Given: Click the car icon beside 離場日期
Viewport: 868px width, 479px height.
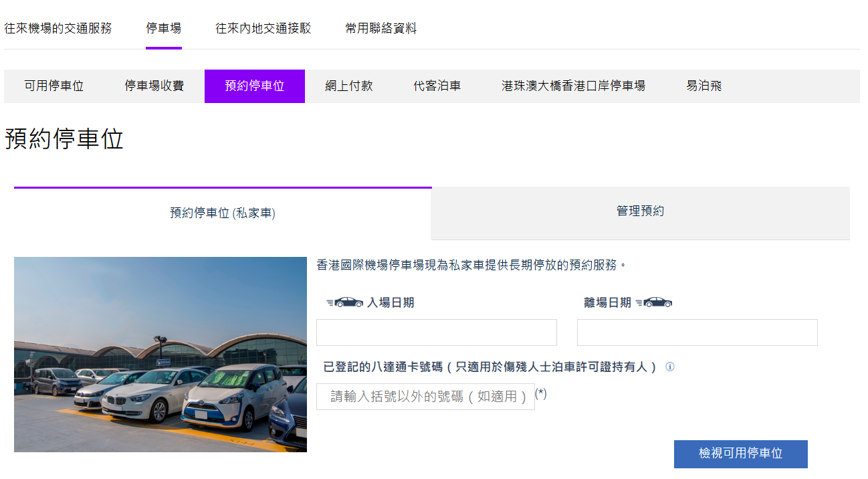Looking at the screenshot, I should 657,302.
